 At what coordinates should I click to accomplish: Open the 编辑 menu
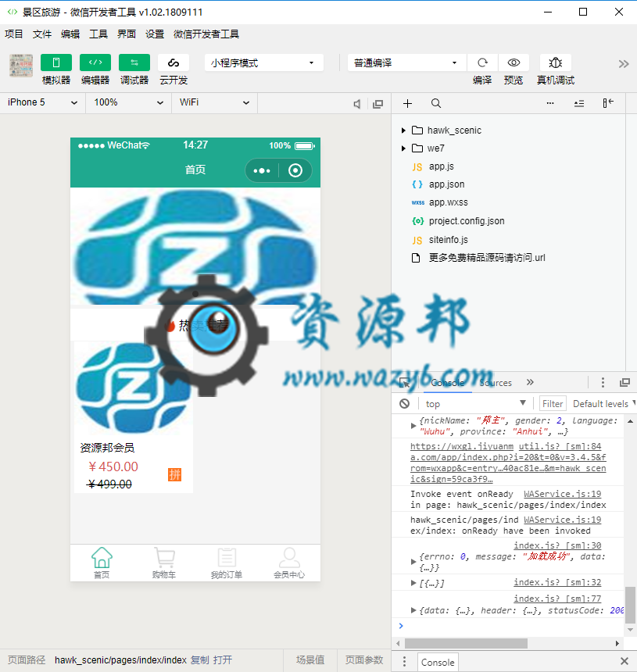click(70, 34)
